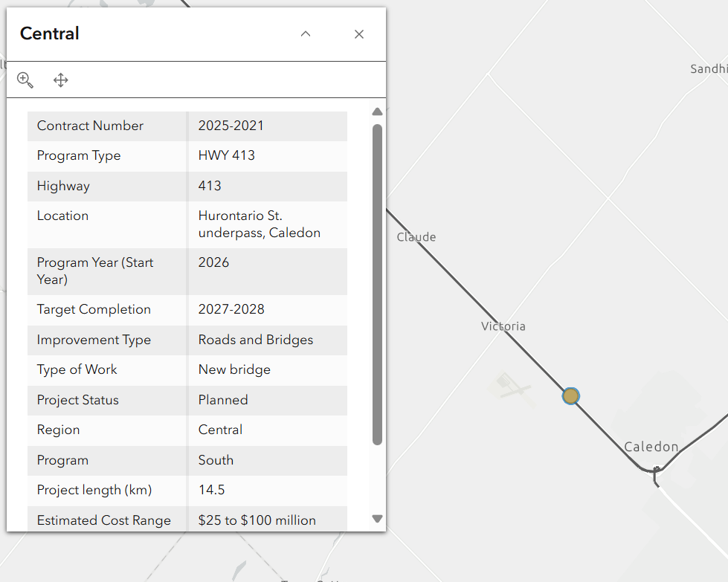Click the Estimated Cost Range value
Viewport: 728px width, 582px height.
(257, 520)
